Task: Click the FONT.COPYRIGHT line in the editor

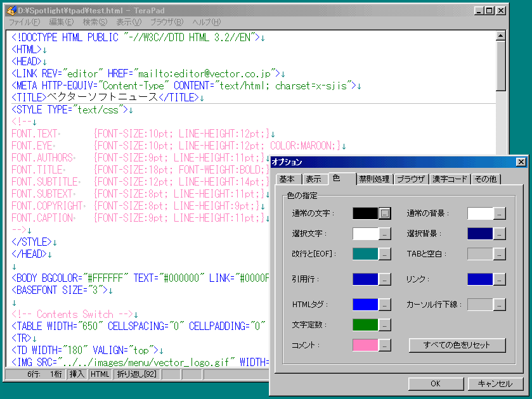Action: pyautogui.click(x=138, y=206)
